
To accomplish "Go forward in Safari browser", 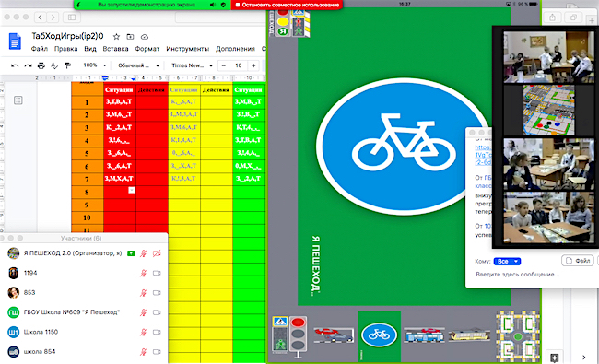I will pos(53,18).
